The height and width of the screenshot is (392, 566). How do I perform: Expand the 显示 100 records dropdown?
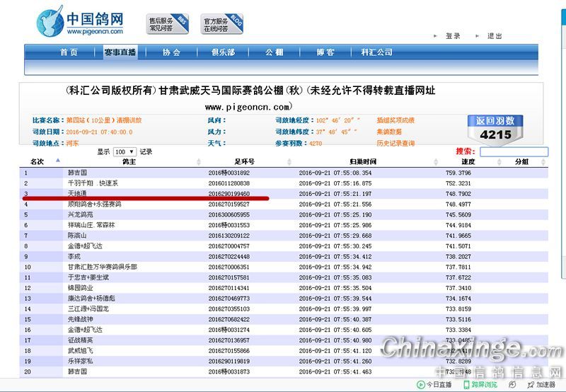(124, 151)
